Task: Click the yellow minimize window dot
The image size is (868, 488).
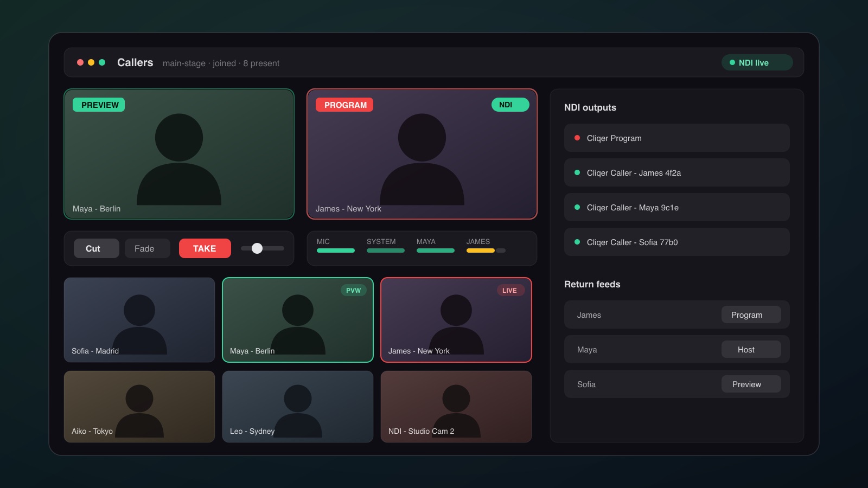Action: tap(91, 62)
